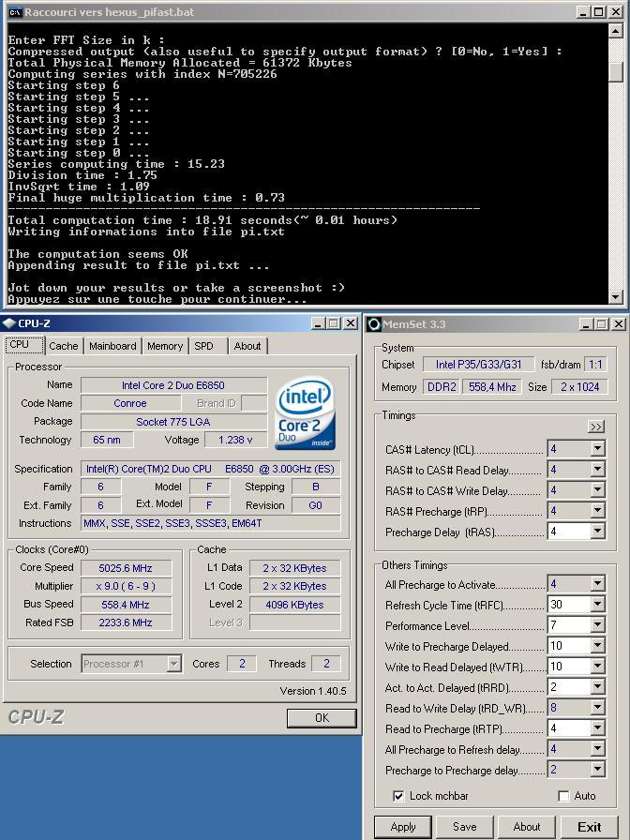Click the Code Name Conroe field
Image resolution: width=630 pixels, height=840 pixels.
[x=129, y=403]
